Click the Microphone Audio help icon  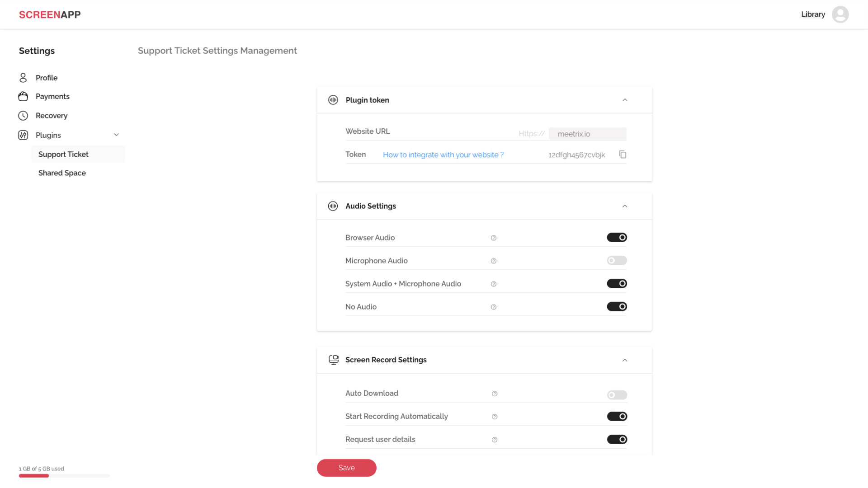tap(494, 261)
